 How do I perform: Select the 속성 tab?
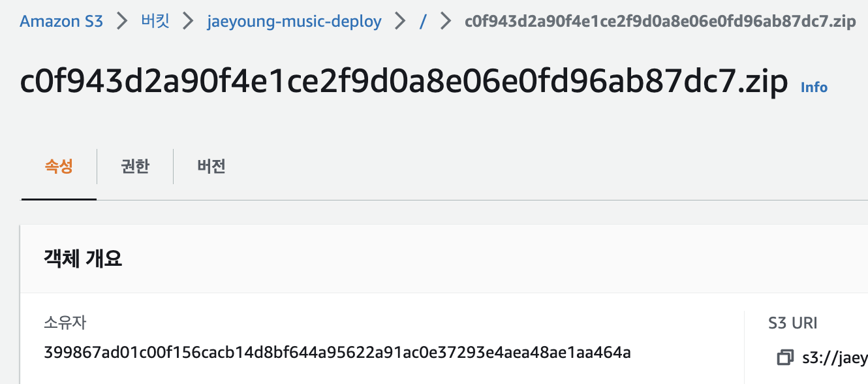pyautogui.click(x=59, y=167)
